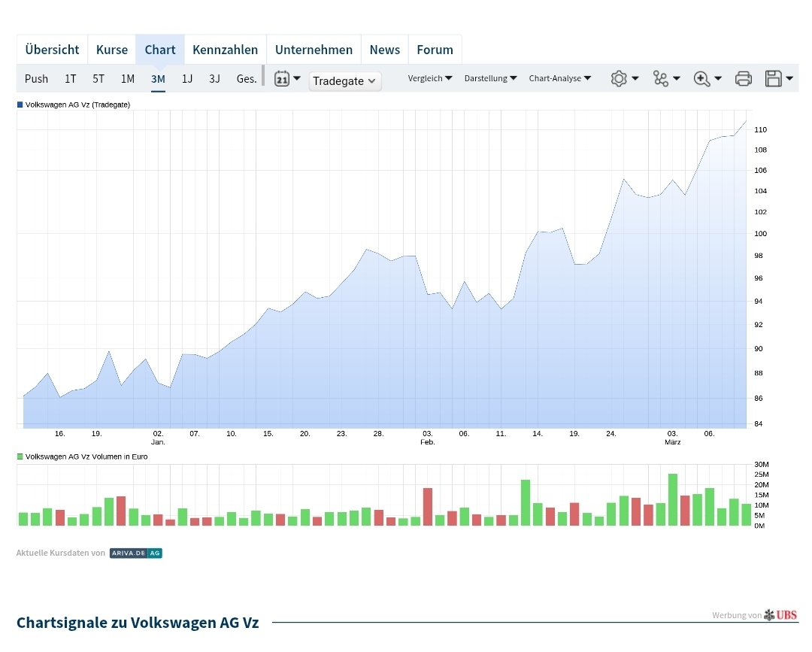Open the Chart-Analyse dropdown menu
The height and width of the screenshot is (652, 812).
pyautogui.click(x=560, y=78)
